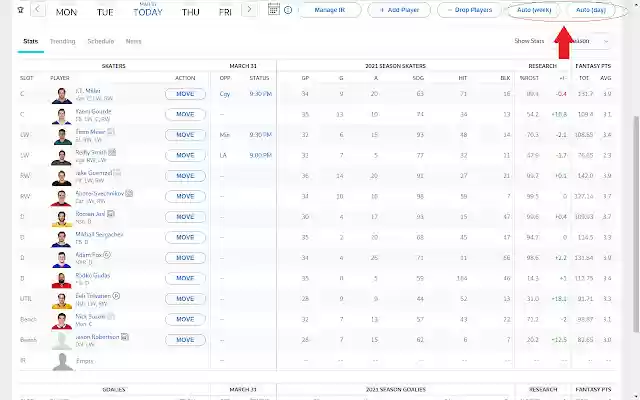Image resolution: width=640 pixels, height=400 pixels.
Task: Select MON in the day selector
Action: [66, 12]
